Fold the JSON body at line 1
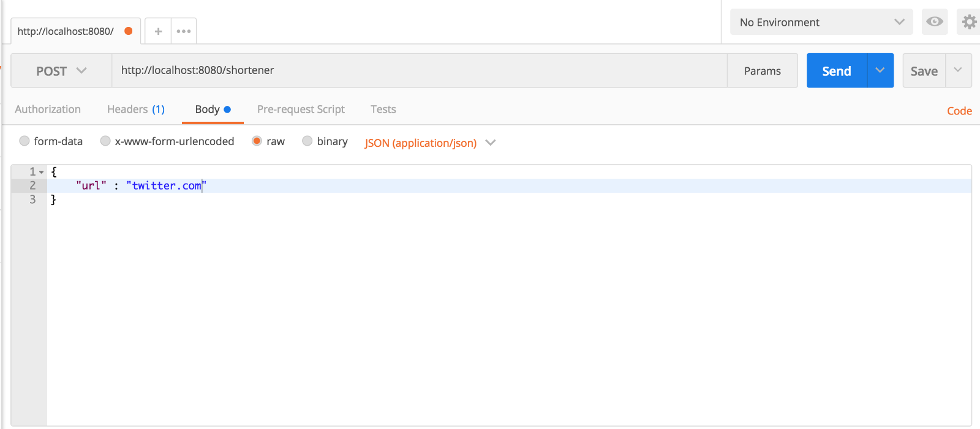Screen dimensions: 980x429 tap(42, 172)
